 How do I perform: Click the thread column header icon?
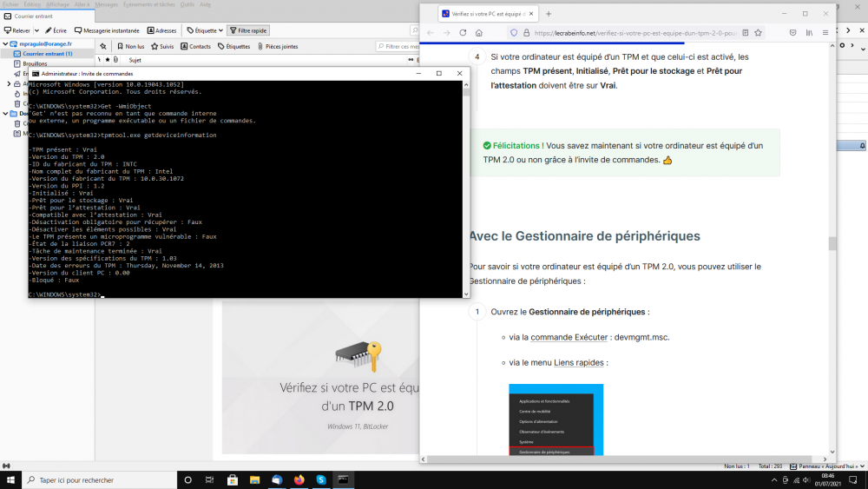click(x=100, y=60)
